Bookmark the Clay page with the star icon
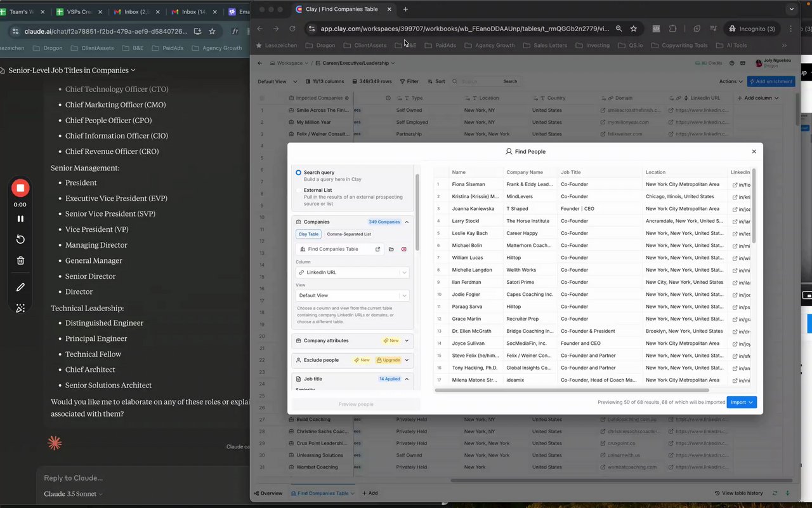Image resolution: width=812 pixels, height=508 pixels. 634,29
